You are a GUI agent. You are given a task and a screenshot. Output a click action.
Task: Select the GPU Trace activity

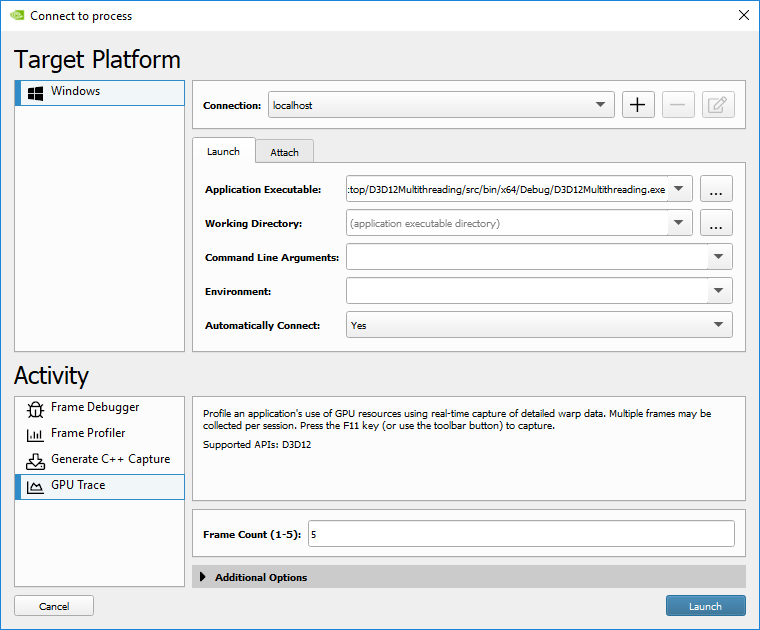coord(78,486)
